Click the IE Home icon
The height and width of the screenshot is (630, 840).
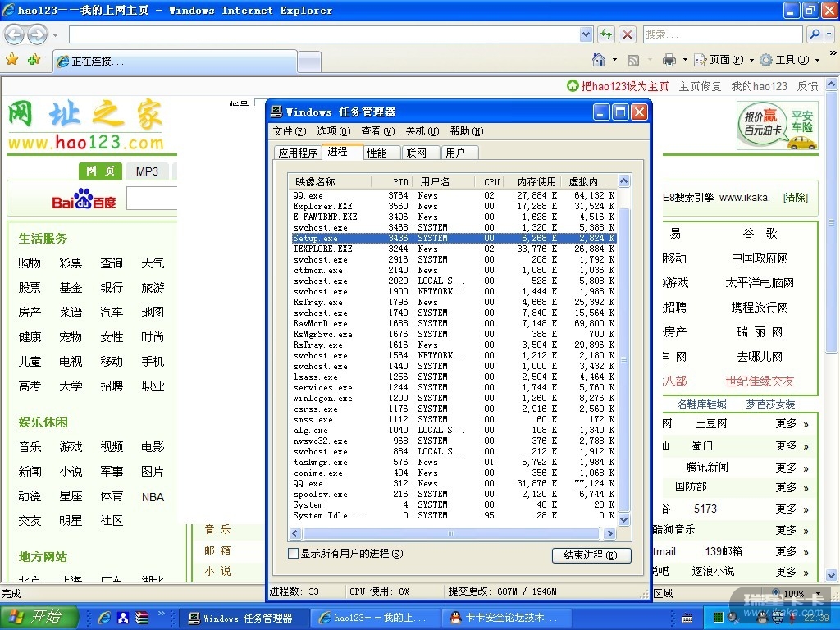coord(599,59)
